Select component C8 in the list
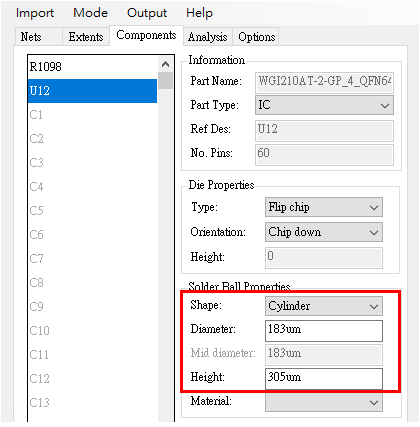This screenshot has width=420, height=427. click(x=93, y=283)
